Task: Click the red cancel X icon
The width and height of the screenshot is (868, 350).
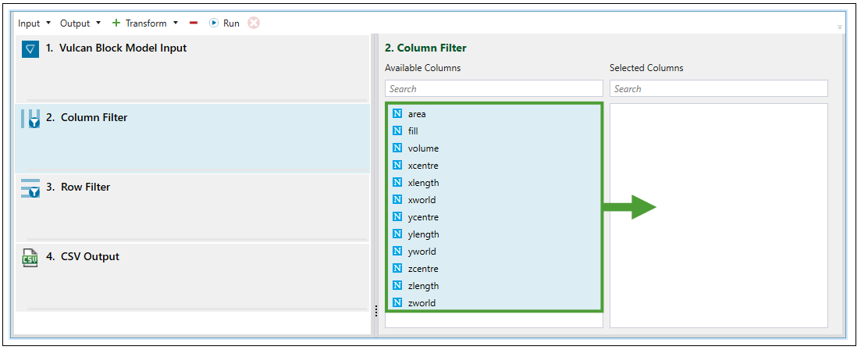Action: click(x=254, y=23)
